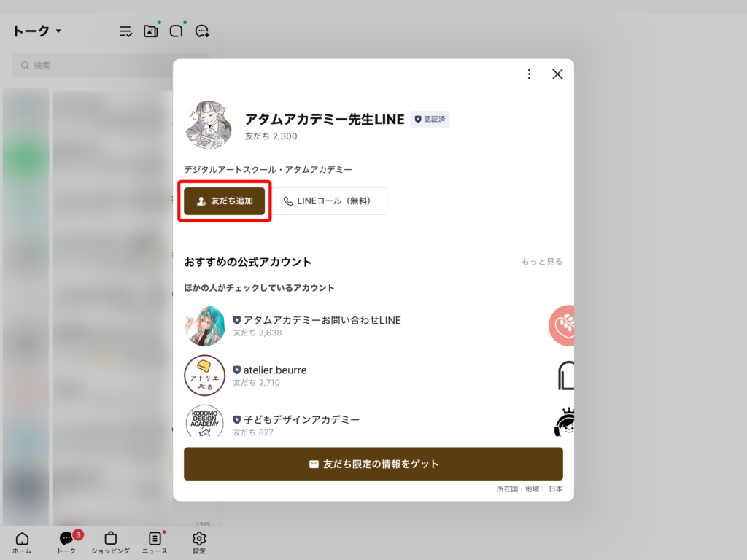Click the search 検索 field
The height and width of the screenshot is (560, 747).
(x=109, y=66)
